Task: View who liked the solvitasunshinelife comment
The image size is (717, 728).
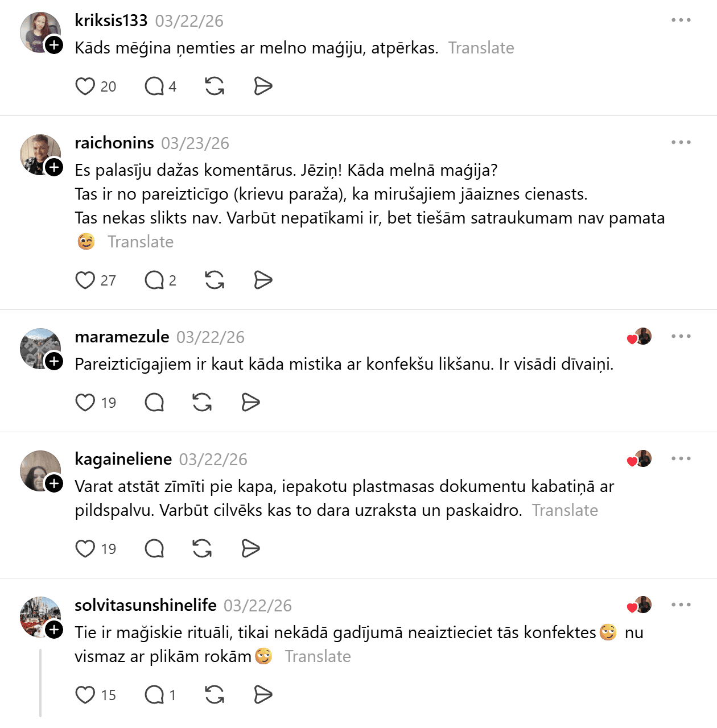Action: [639, 605]
